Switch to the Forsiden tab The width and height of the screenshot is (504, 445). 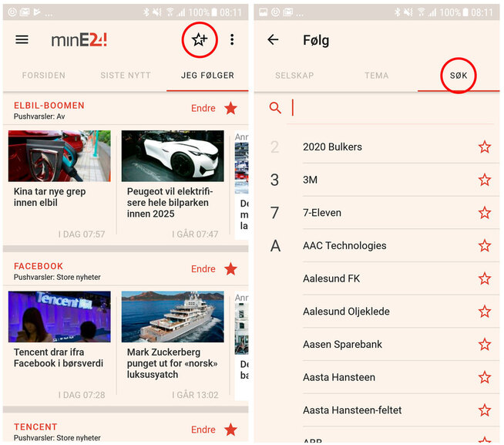pos(44,76)
